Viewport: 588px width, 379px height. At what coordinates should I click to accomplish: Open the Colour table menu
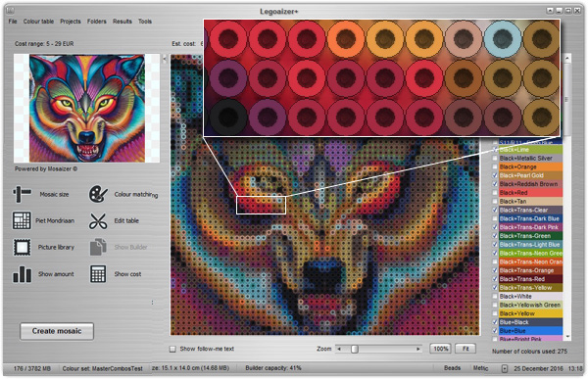pyautogui.click(x=38, y=22)
